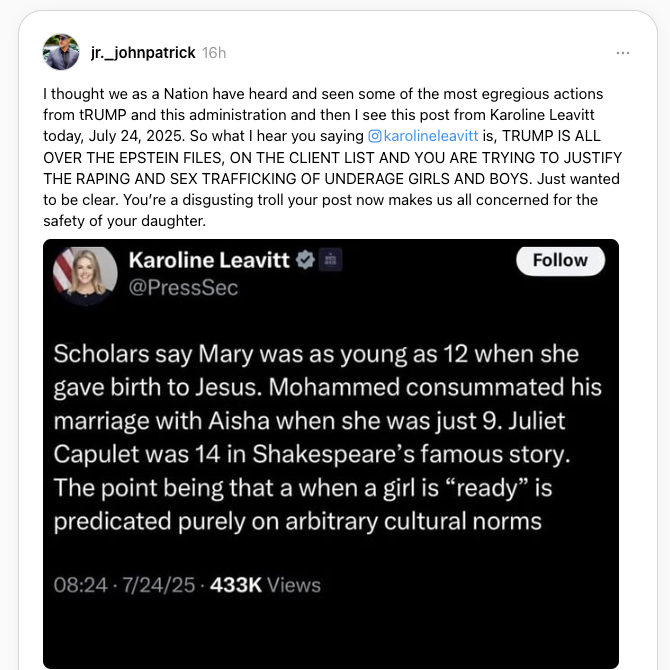Click the 433K view count number
This screenshot has height=670, width=670.
236,585
